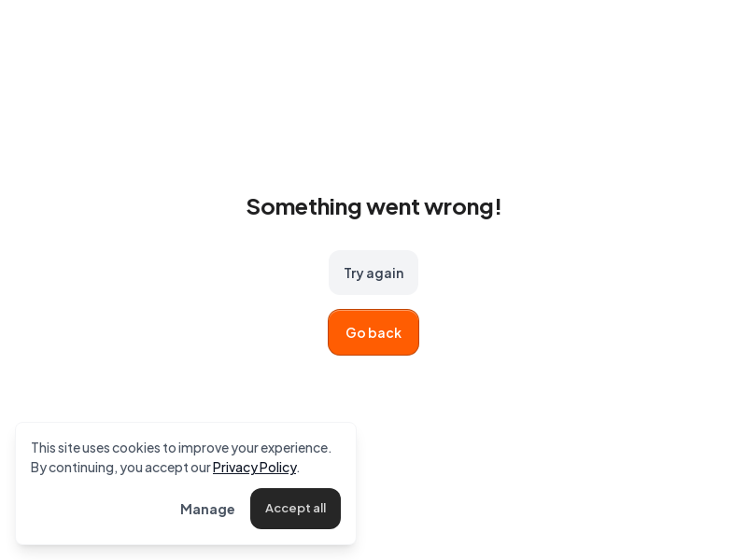This screenshot has width=747, height=560.
Task: Return to the previous page via Go back
Action: 373,332
